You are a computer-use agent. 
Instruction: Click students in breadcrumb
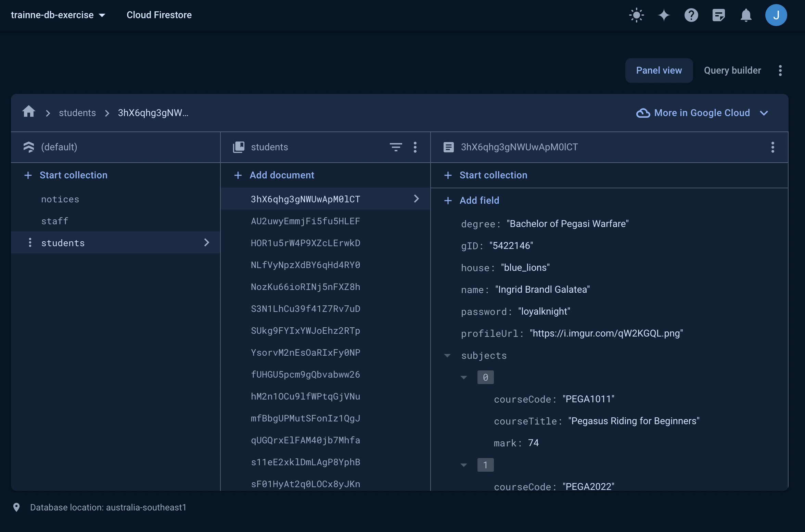click(77, 113)
